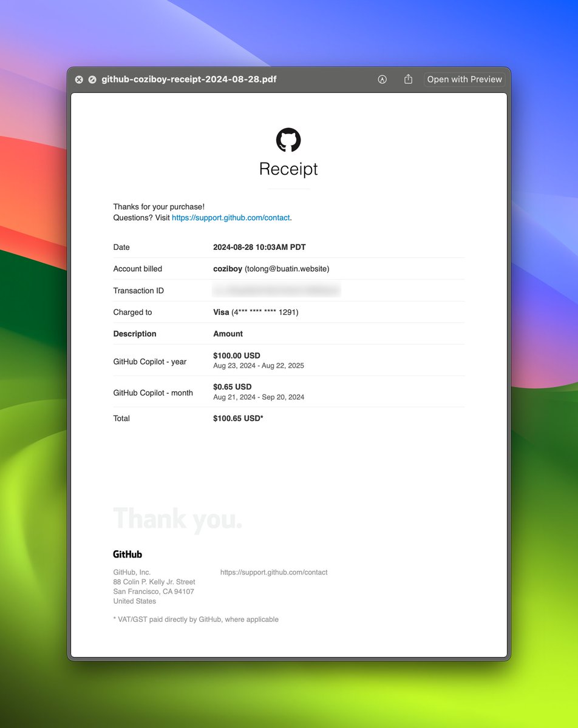Screen dimensions: 578x728
Task: Click the Receipt heading
Action: point(288,169)
